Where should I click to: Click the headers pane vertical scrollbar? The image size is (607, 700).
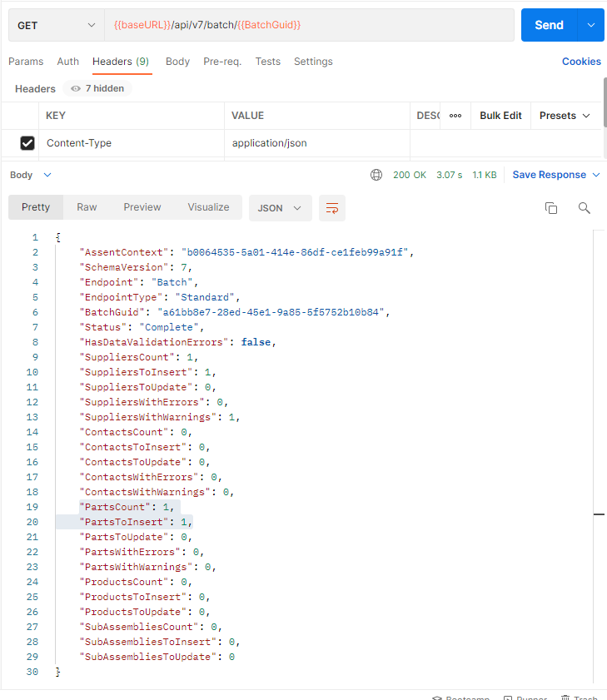click(605, 102)
